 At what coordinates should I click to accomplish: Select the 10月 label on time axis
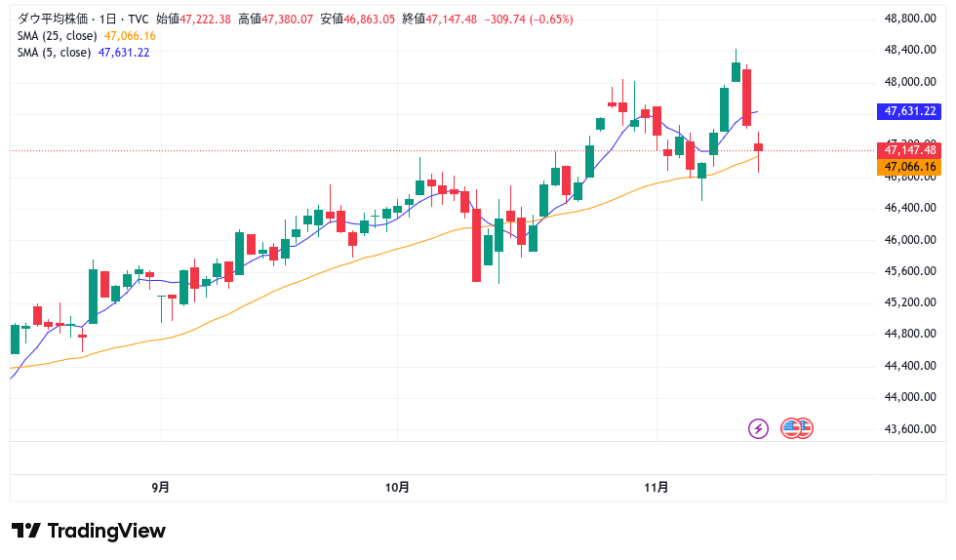pyautogui.click(x=397, y=487)
